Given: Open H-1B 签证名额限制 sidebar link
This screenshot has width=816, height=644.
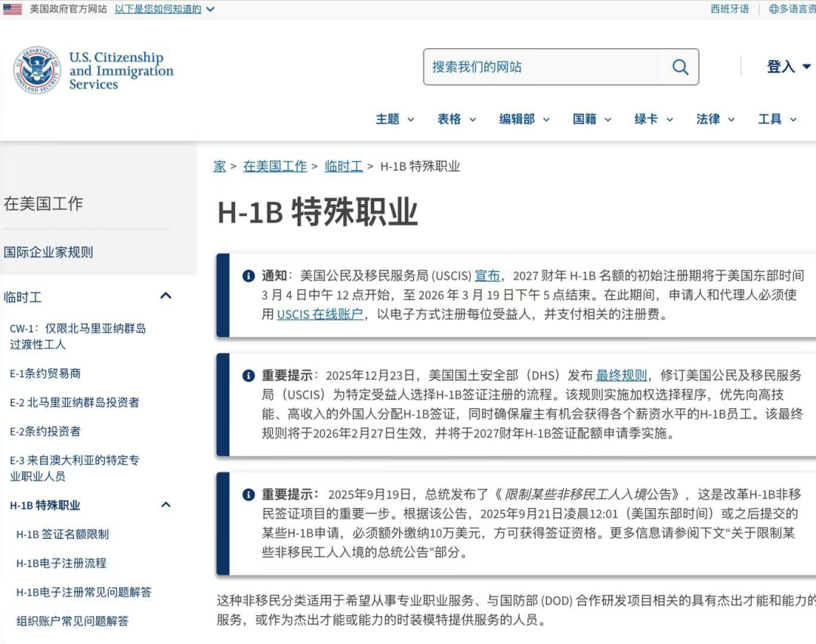Looking at the screenshot, I should (63, 534).
